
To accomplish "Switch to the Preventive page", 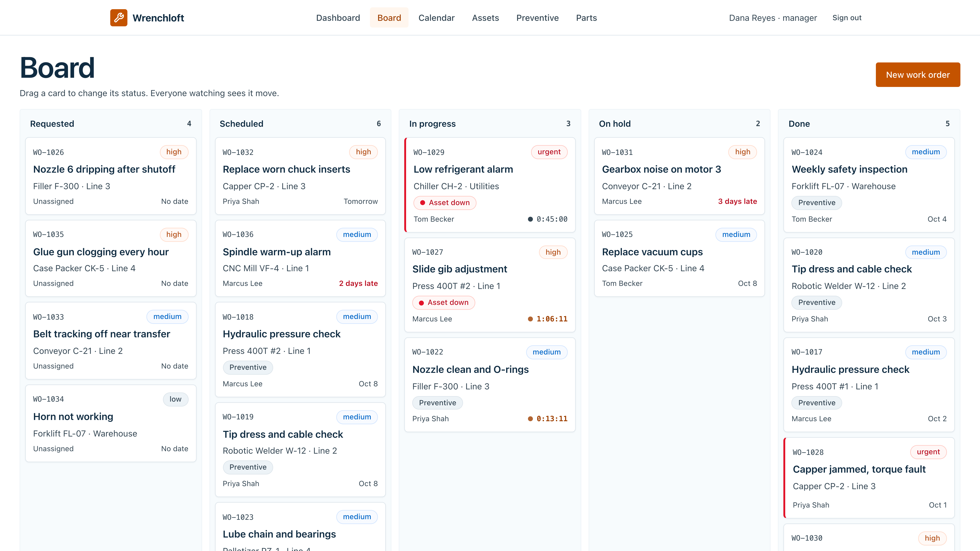I will click(537, 18).
